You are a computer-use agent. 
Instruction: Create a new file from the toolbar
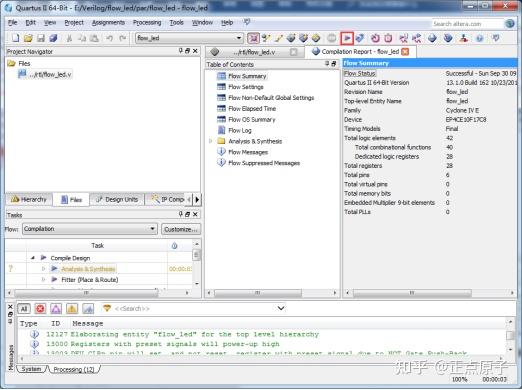15,38
